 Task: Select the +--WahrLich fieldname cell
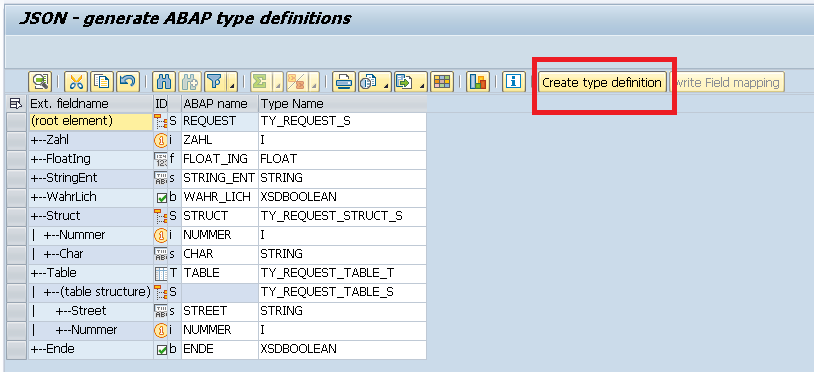click(x=90, y=197)
